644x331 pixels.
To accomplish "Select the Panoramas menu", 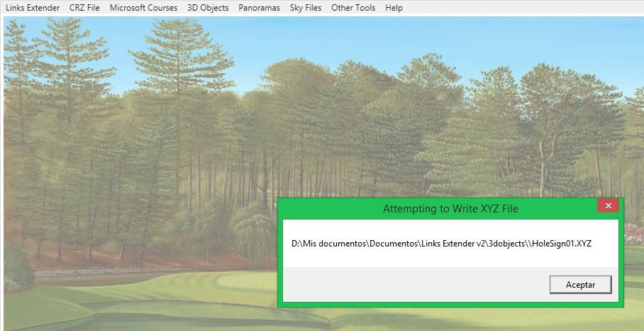I will pyautogui.click(x=259, y=8).
